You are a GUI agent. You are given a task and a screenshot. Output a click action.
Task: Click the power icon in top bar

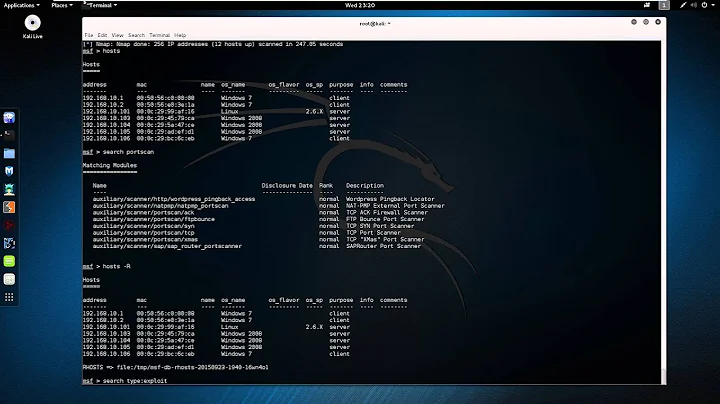click(x=704, y=5)
